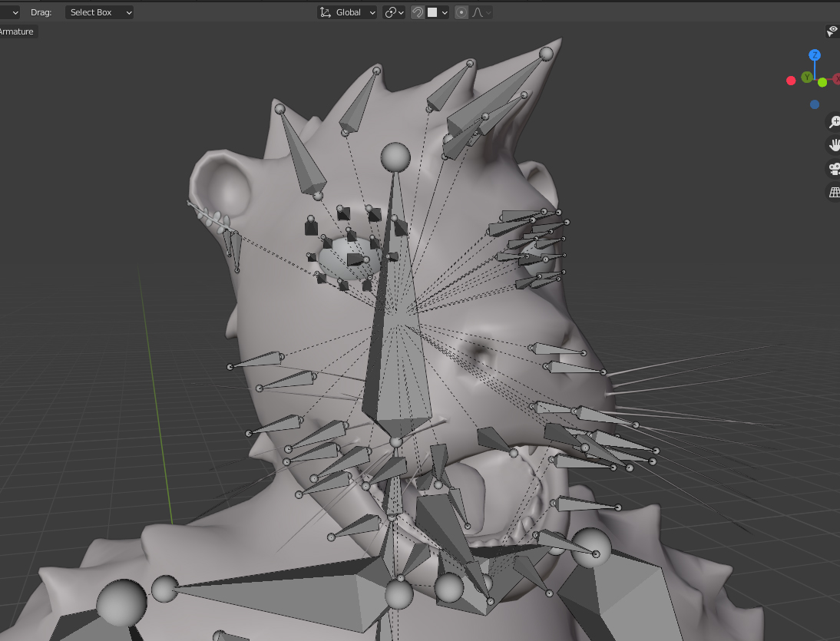
Task: Toggle the snap magnet button
Action: click(418, 12)
